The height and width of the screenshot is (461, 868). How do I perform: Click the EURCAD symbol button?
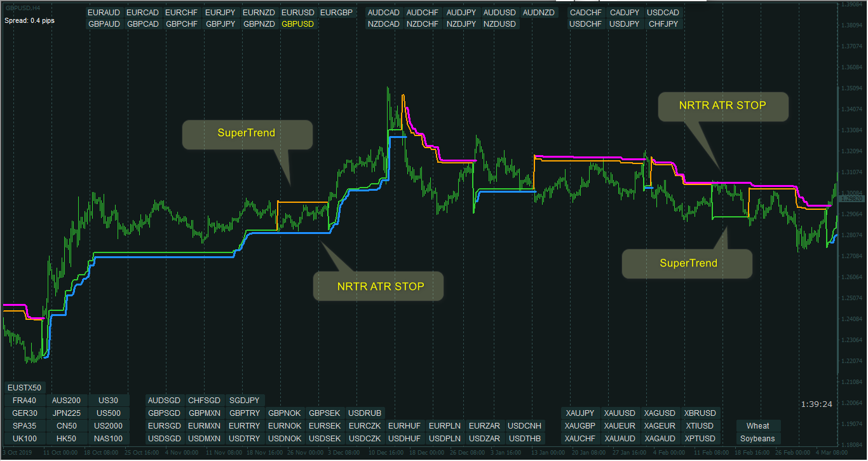[143, 13]
